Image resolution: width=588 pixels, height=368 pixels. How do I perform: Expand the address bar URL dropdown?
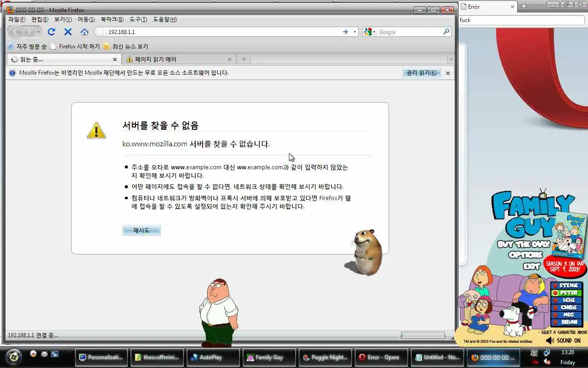[x=355, y=32]
